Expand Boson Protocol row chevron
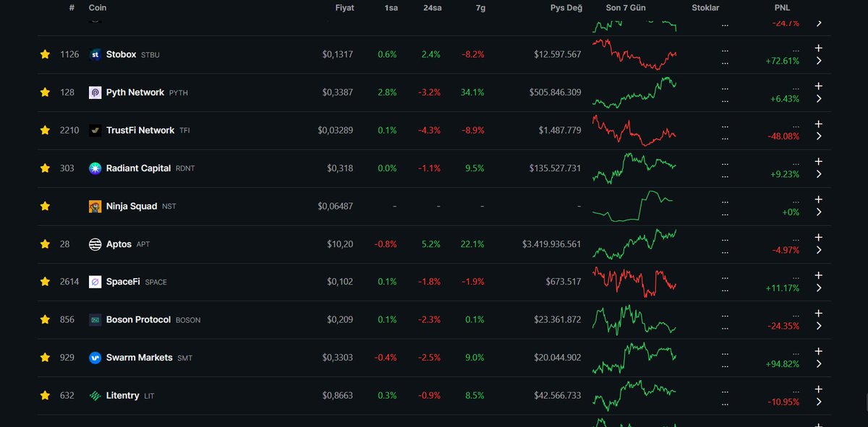Image resolution: width=868 pixels, height=427 pixels. point(819,326)
